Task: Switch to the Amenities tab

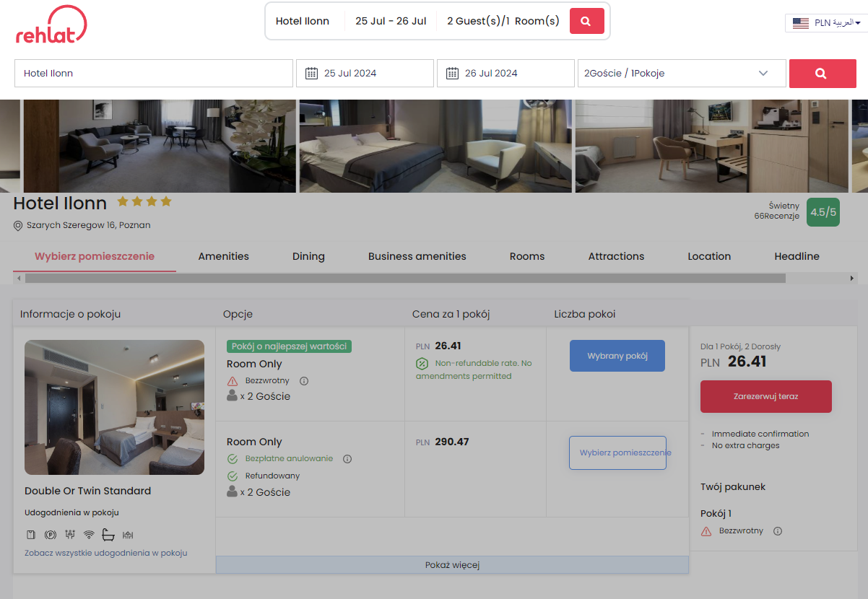Action: pyautogui.click(x=224, y=256)
